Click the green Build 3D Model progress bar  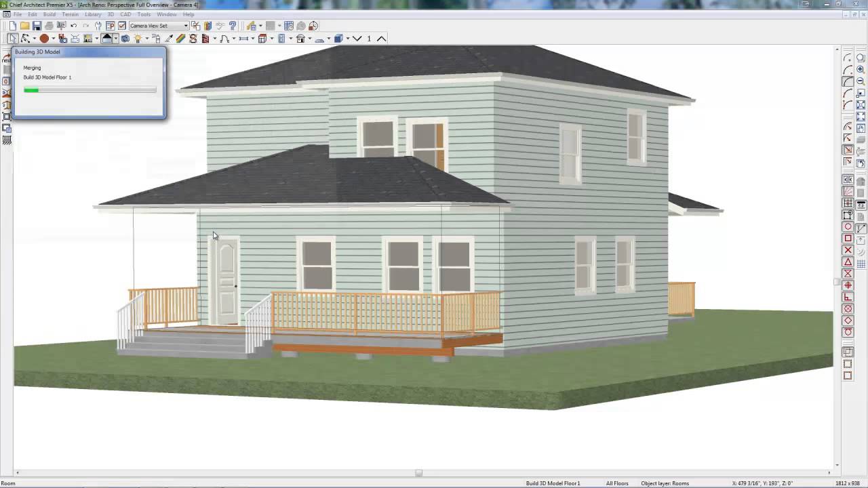[90, 89]
